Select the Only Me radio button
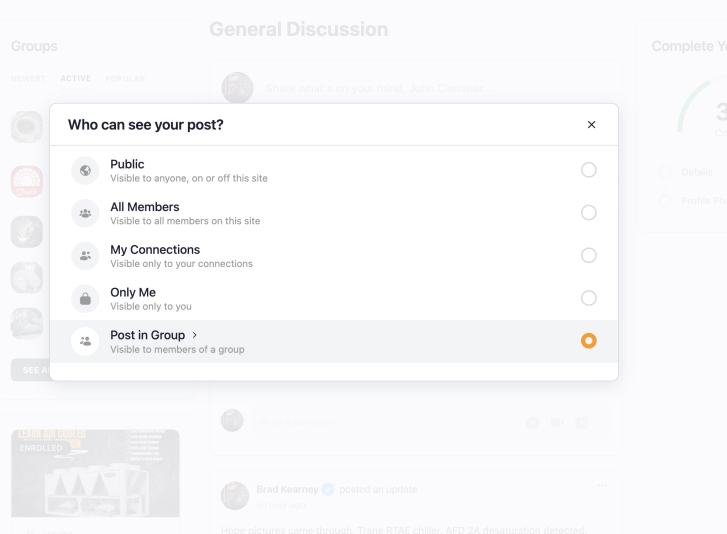 [589, 298]
